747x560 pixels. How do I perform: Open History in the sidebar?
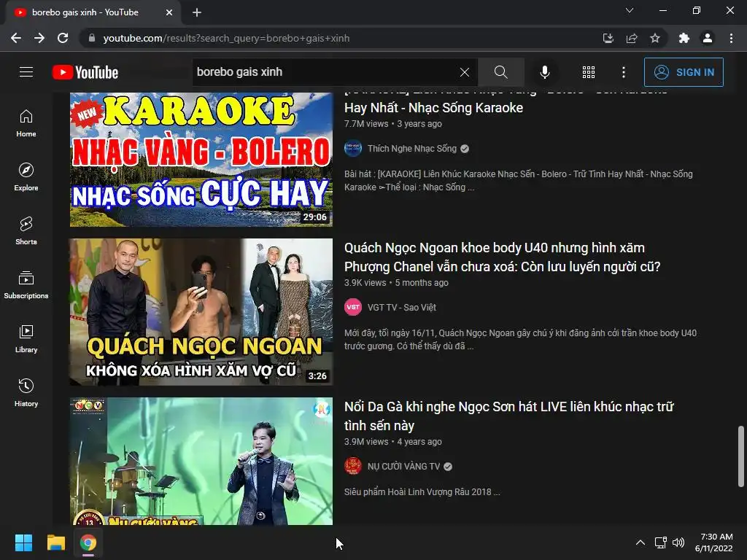tap(26, 392)
